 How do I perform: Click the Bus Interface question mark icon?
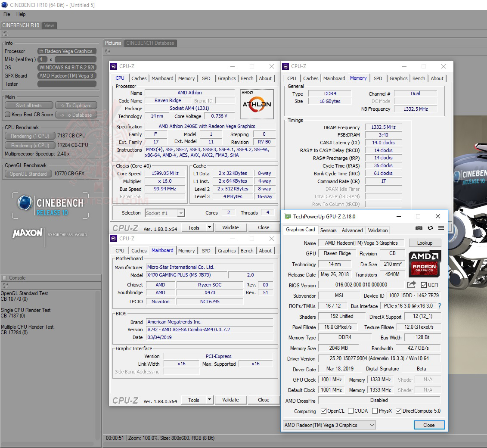(440, 306)
